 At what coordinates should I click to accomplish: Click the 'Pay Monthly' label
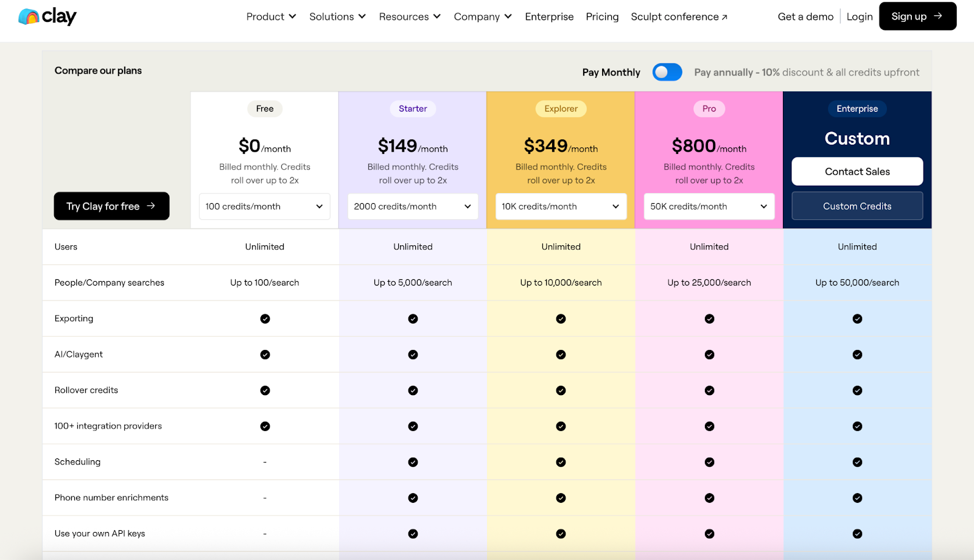tap(611, 72)
